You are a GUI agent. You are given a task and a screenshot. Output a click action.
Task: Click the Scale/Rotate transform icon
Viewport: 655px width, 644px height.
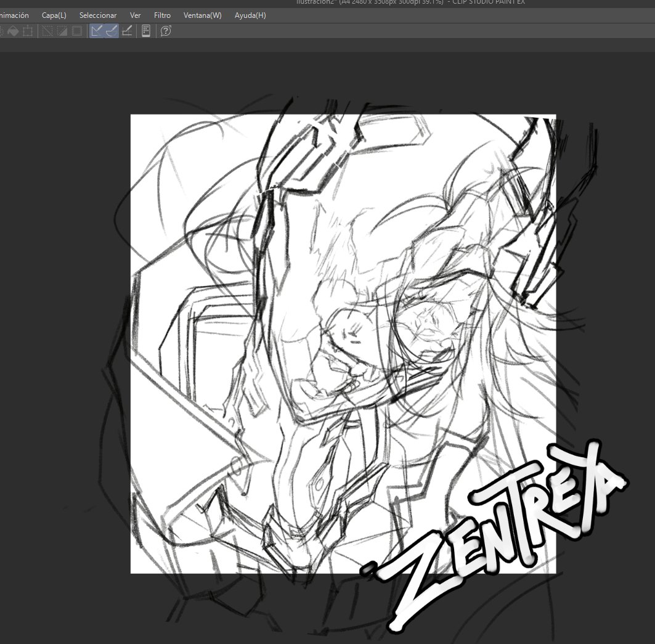tap(28, 31)
